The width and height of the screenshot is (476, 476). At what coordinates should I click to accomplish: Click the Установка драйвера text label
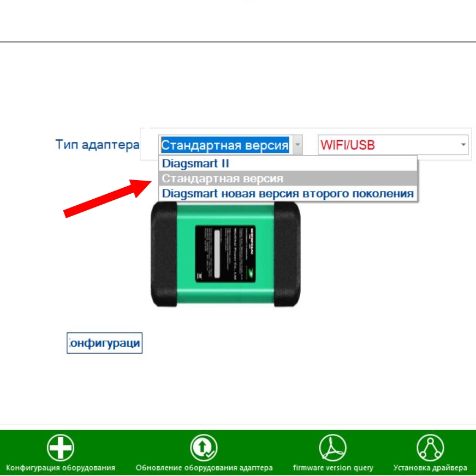[430, 468]
